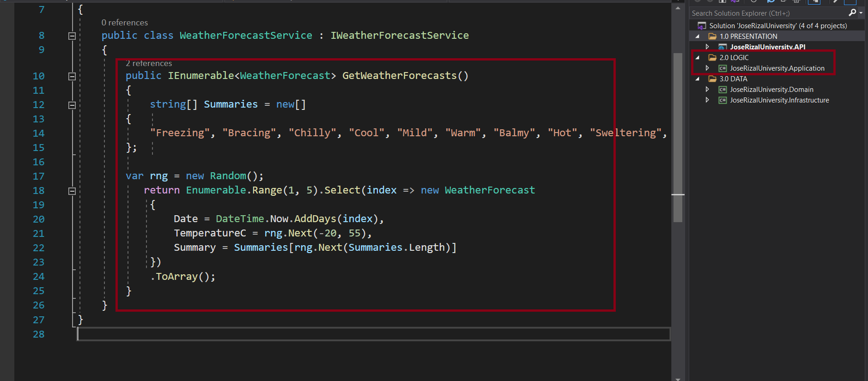Screen dimensions: 868x381
Task: Click Enumerable on line 18
Action: click(x=216, y=190)
